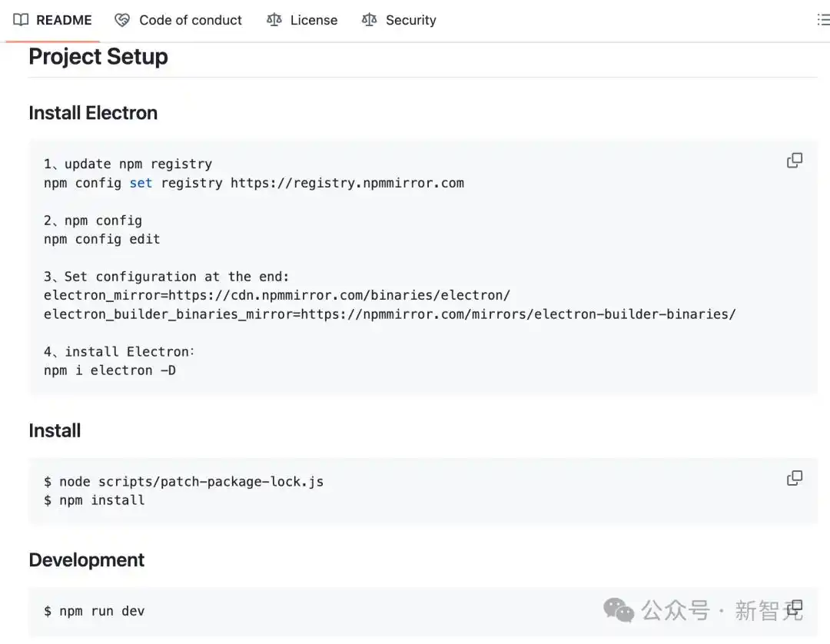
Task: Copy the patch-package-lock install commands
Action: click(795, 478)
